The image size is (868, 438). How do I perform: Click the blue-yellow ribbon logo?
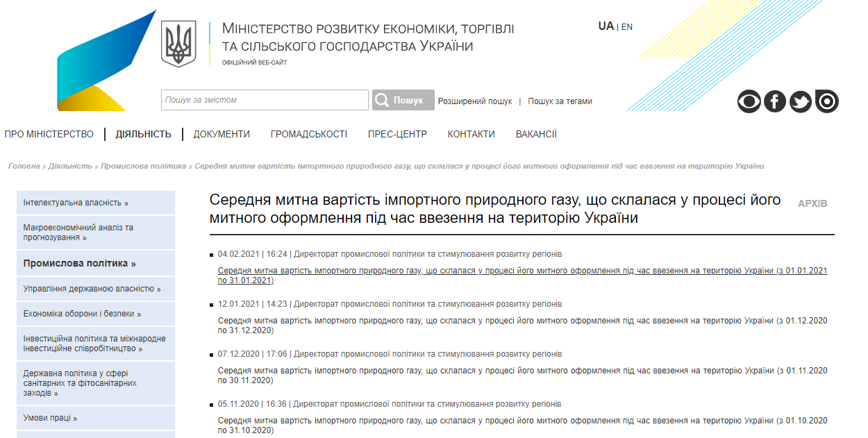104,62
